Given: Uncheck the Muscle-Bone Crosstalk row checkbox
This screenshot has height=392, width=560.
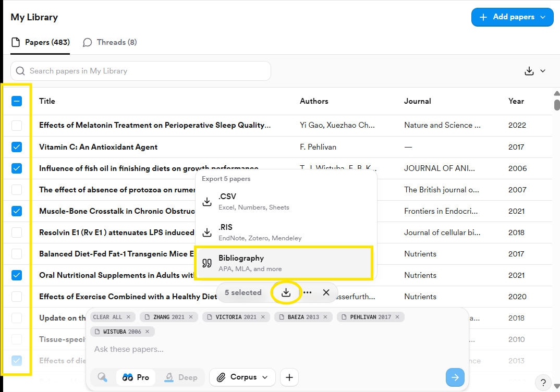Looking at the screenshot, I should click(17, 211).
